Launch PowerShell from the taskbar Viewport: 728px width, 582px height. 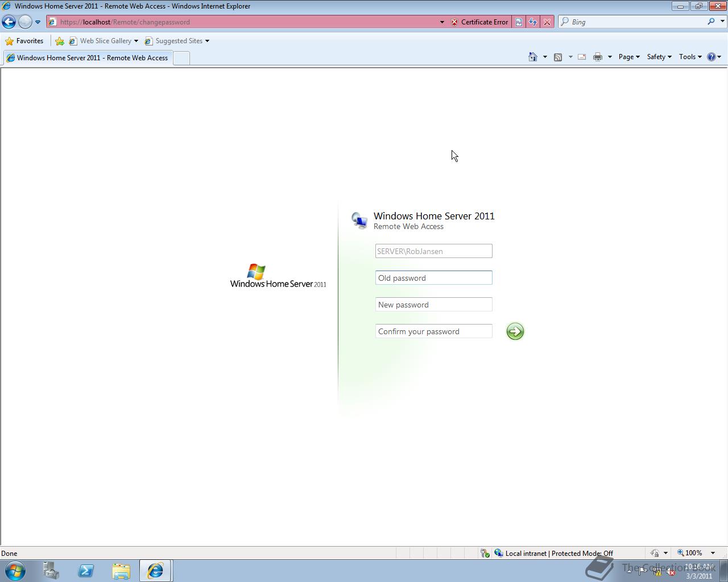pos(86,571)
